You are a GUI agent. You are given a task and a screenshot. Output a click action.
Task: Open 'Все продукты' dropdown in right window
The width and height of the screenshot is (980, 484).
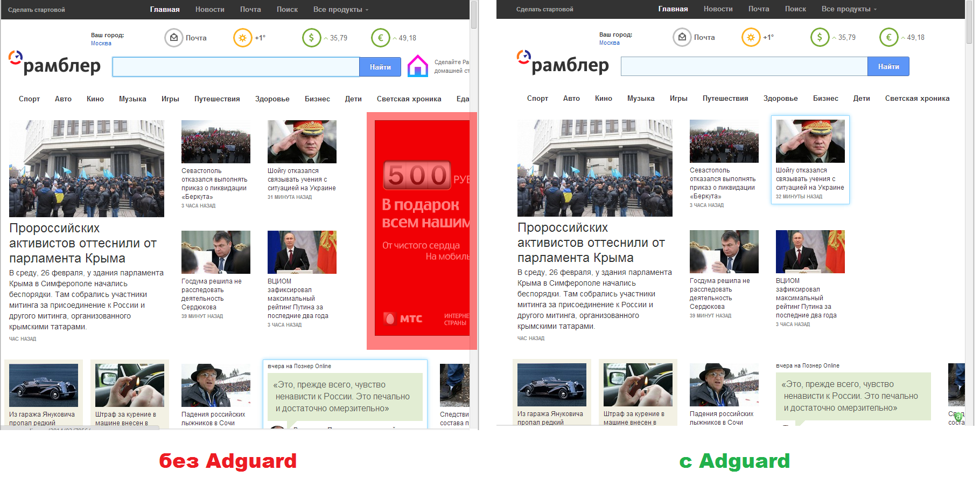tap(849, 9)
